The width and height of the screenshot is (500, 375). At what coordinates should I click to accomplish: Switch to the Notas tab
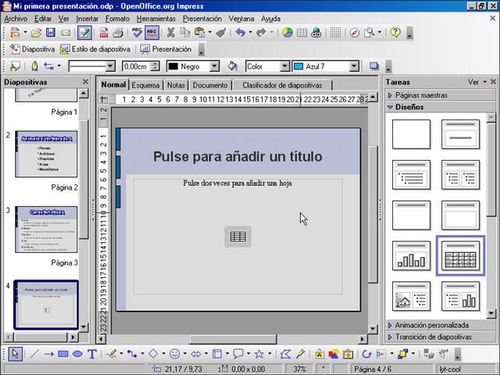[176, 85]
